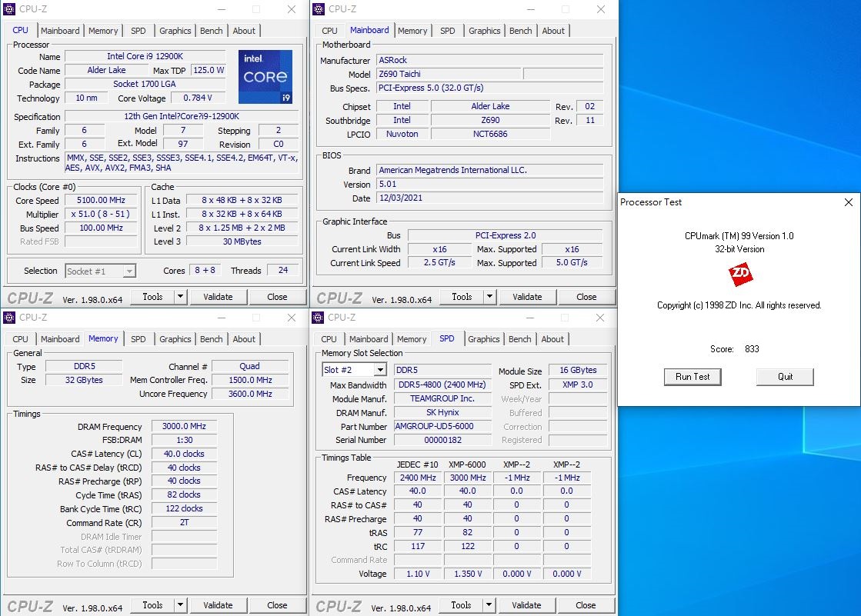Image resolution: width=861 pixels, height=616 pixels.
Task: Expand Tools arrow in CPU tab window
Action: click(180, 297)
